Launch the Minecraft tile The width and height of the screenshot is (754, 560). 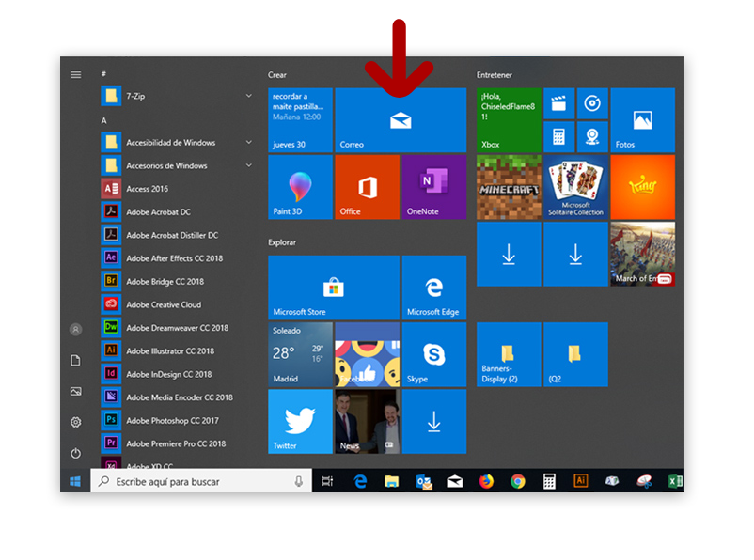[509, 187]
